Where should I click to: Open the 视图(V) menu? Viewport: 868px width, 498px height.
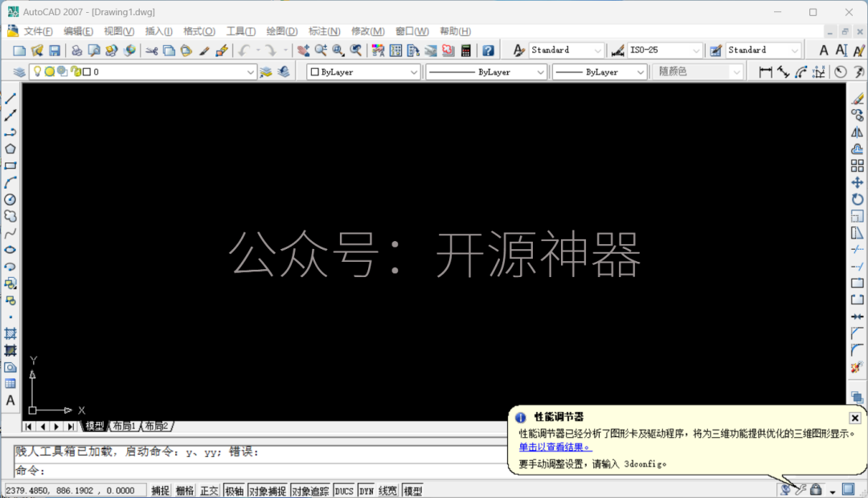(x=119, y=31)
